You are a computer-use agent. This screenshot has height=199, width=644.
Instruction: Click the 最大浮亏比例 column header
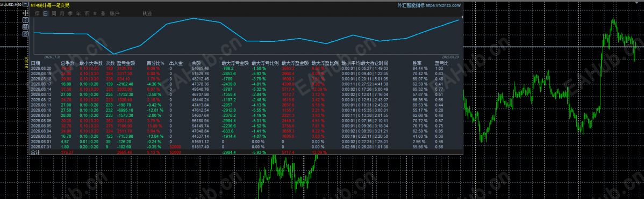tap(266, 63)
